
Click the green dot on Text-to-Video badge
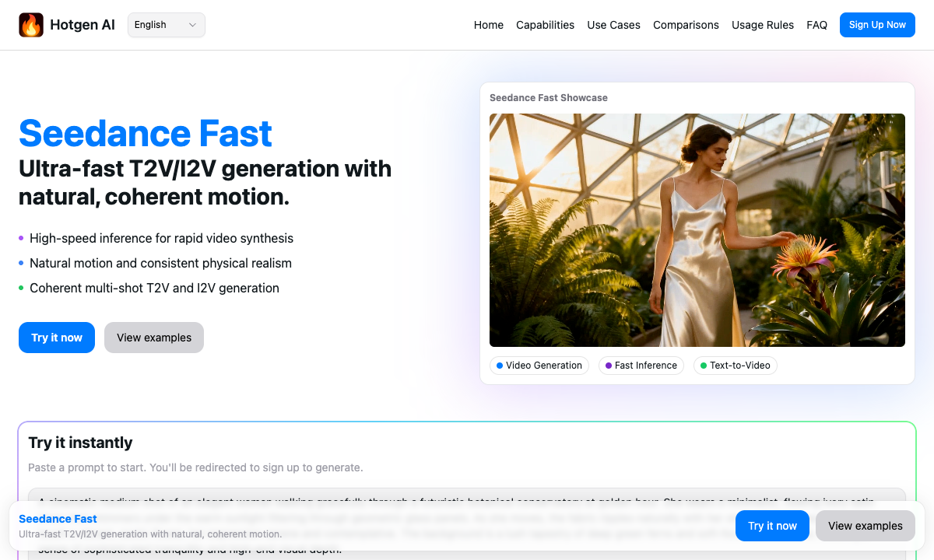coord(702,366)
